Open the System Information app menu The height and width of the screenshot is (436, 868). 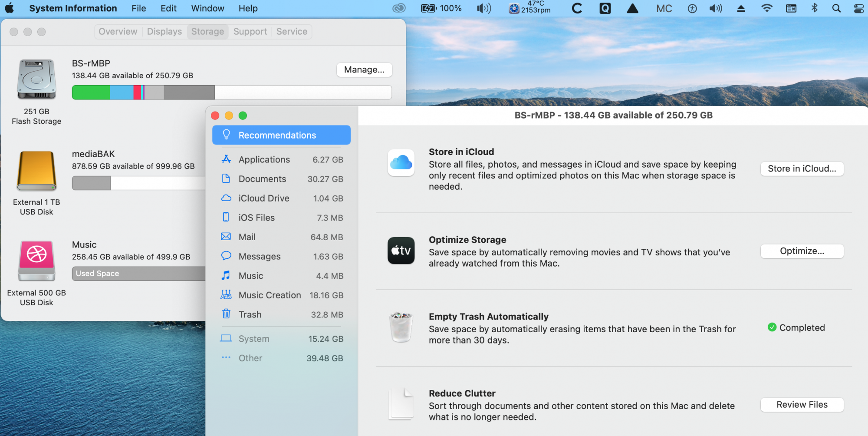click(x=73, y=8)
